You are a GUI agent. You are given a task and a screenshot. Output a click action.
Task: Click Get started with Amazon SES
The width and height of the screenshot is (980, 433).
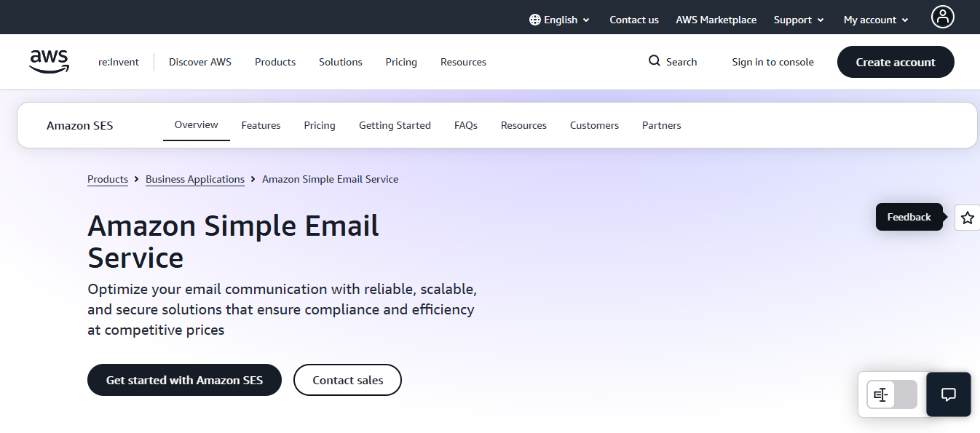pyautogui.click(x=184, y=380)
